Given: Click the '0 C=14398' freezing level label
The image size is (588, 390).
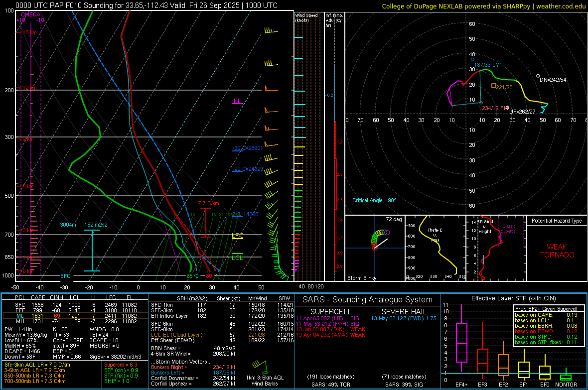Looking at the screenshot, I should (x=246, y=215).
